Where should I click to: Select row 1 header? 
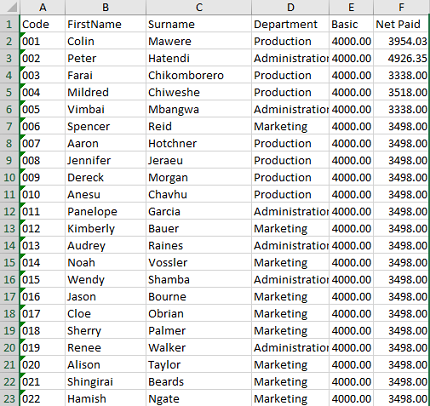[10, 24]
